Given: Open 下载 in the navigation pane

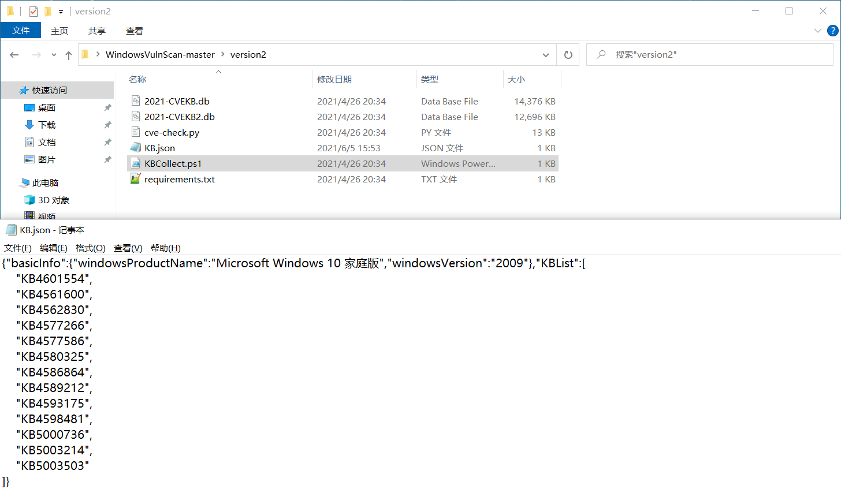Looking at the screenshot, I should pos(47,125).
